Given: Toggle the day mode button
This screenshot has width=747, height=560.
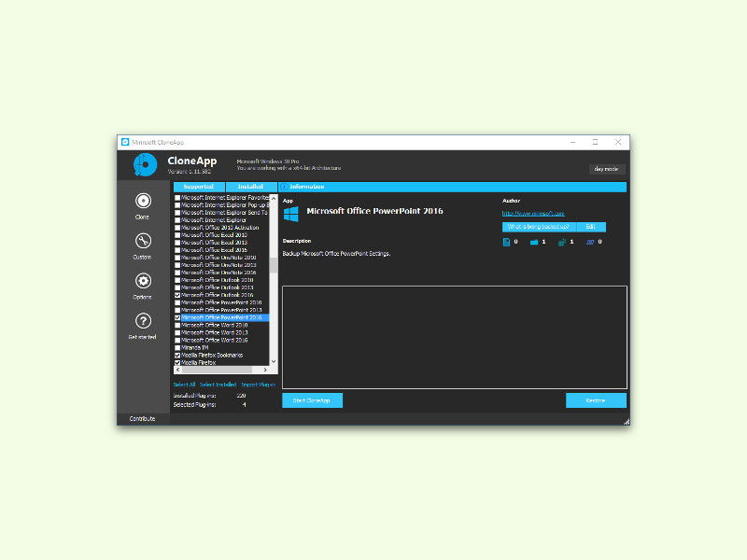Looking at the screenshot, I should (x=606, y=169).
